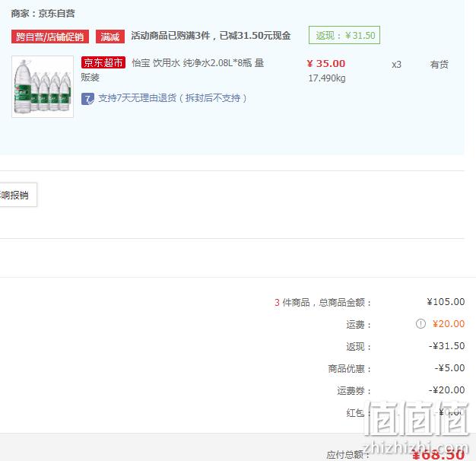The width and height of the screenshot is (476, 461).
Task: Click the quantity x3 text
Action: click(396, 65)
